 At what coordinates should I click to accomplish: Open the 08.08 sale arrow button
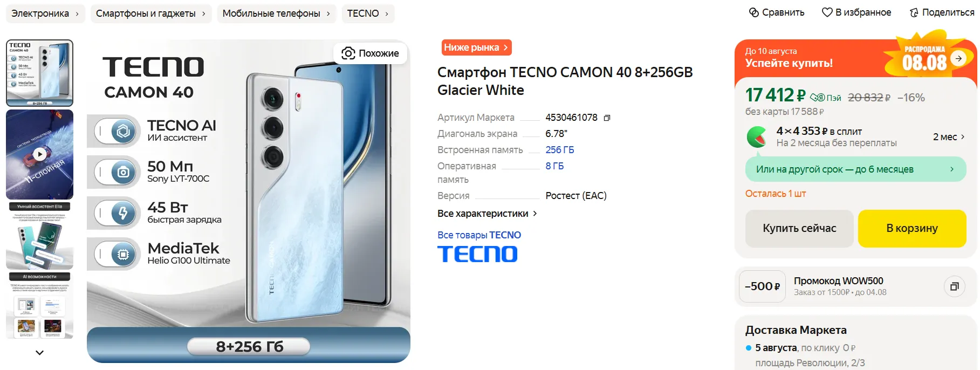click(x=958, y=58)
